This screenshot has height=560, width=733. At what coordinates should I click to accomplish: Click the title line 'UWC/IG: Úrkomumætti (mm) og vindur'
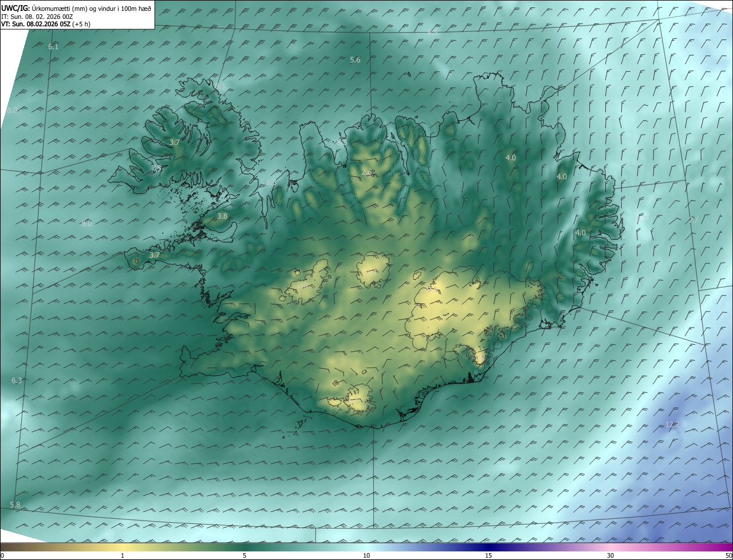(76, 8)
